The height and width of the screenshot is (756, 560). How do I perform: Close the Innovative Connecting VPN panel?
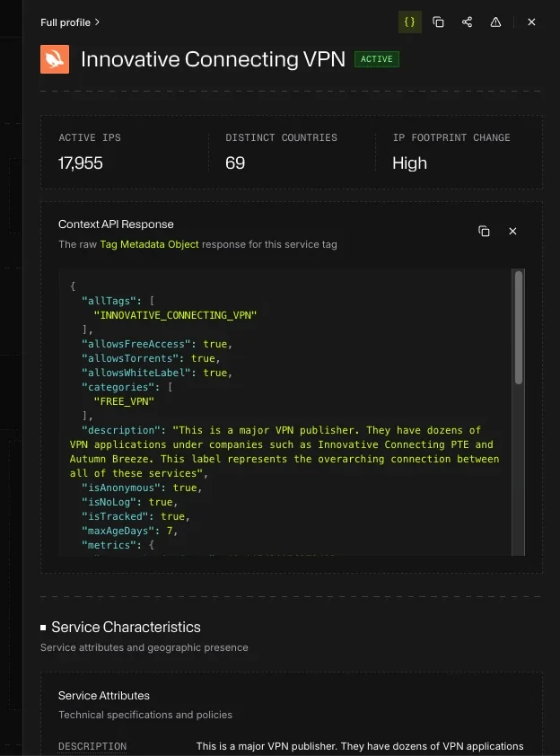pyautogui.click(x=531, y=22)
